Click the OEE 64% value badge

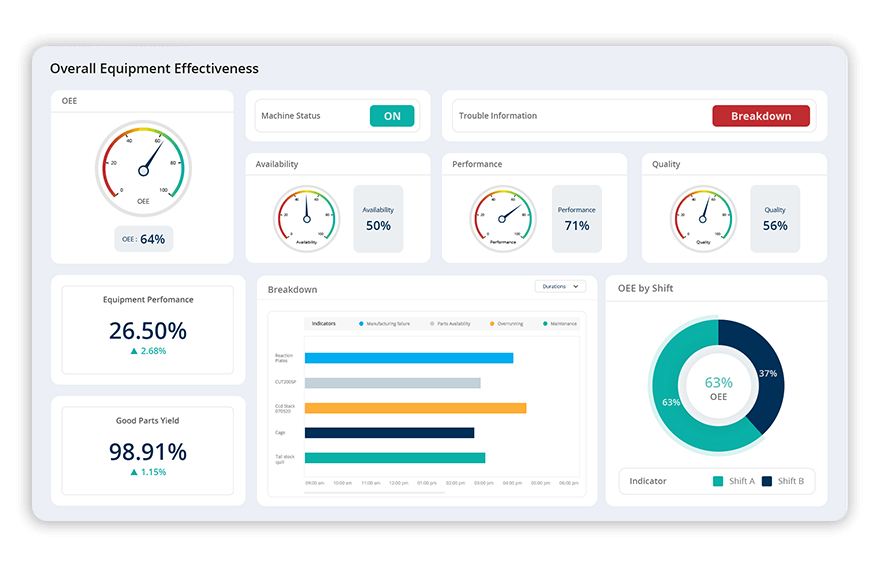[143, 239]
